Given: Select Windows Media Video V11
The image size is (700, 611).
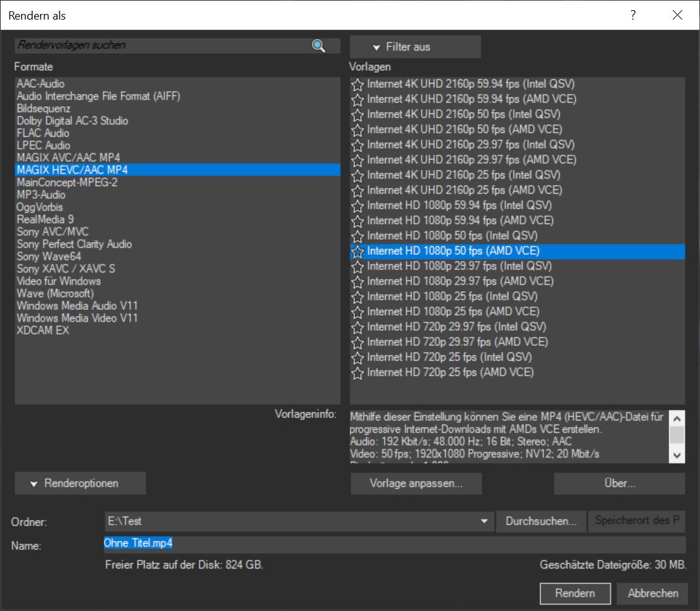Looking at the screenshot, I should pos(177,318).
